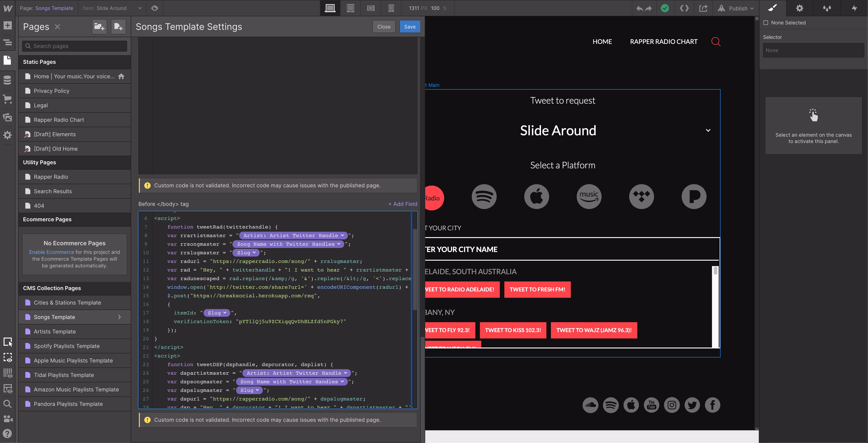
Task: Click the green status check icon
Action: pos(665,8)
